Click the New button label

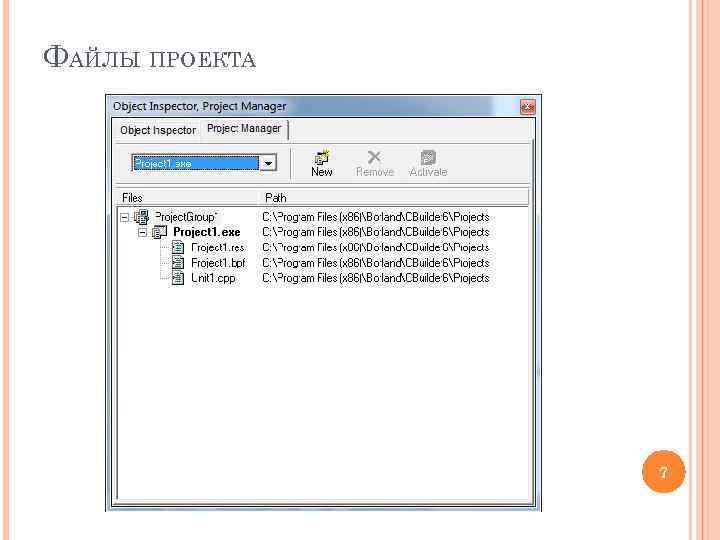(x=322, y=172)
